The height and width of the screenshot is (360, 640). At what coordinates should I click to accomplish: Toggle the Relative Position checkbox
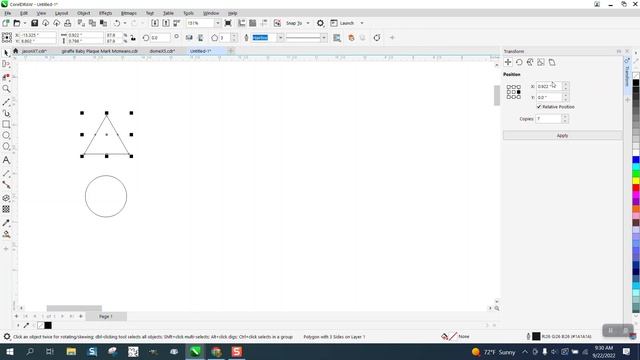tap(539, 107)
